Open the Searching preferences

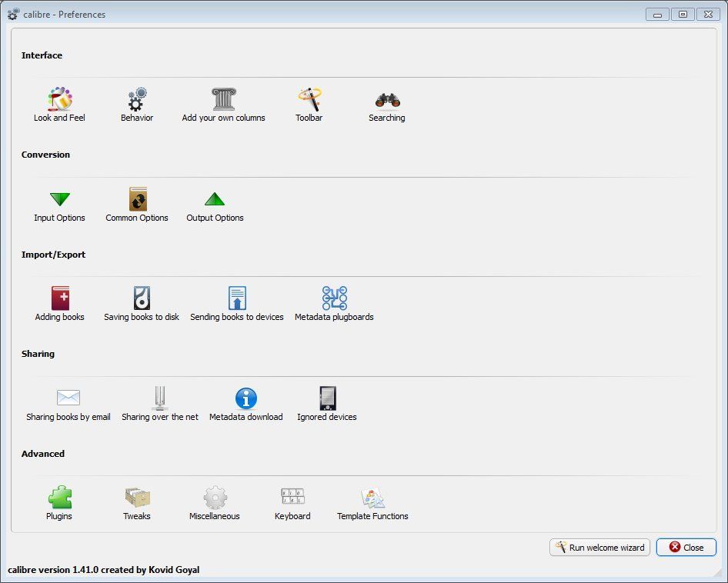pos(386,100)
